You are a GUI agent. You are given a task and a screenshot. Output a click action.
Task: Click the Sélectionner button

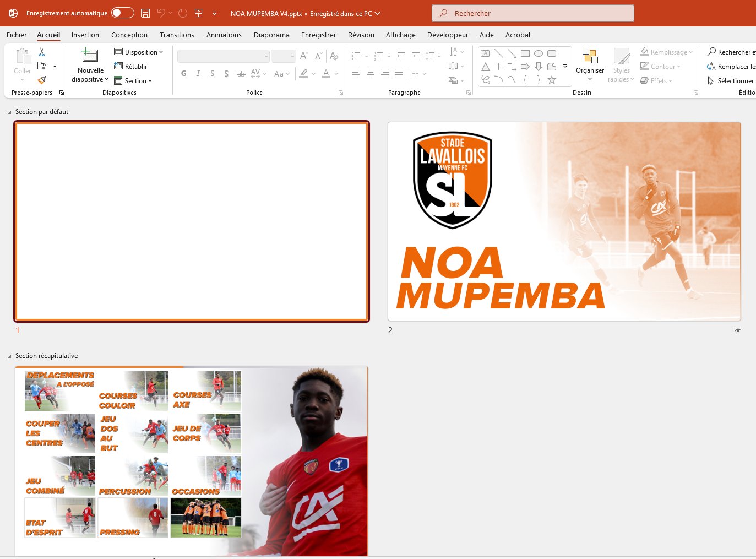pos(731,81)
